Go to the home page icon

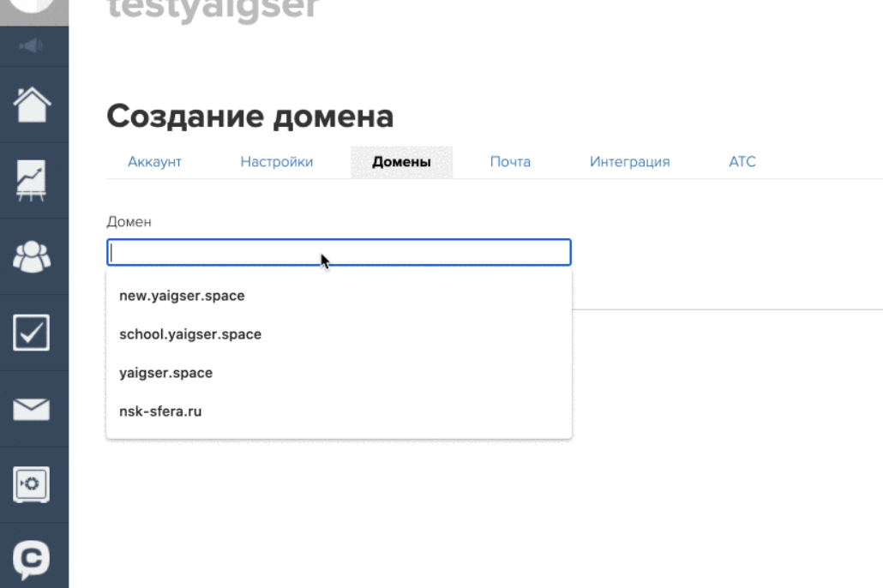[x=33, y=105]
